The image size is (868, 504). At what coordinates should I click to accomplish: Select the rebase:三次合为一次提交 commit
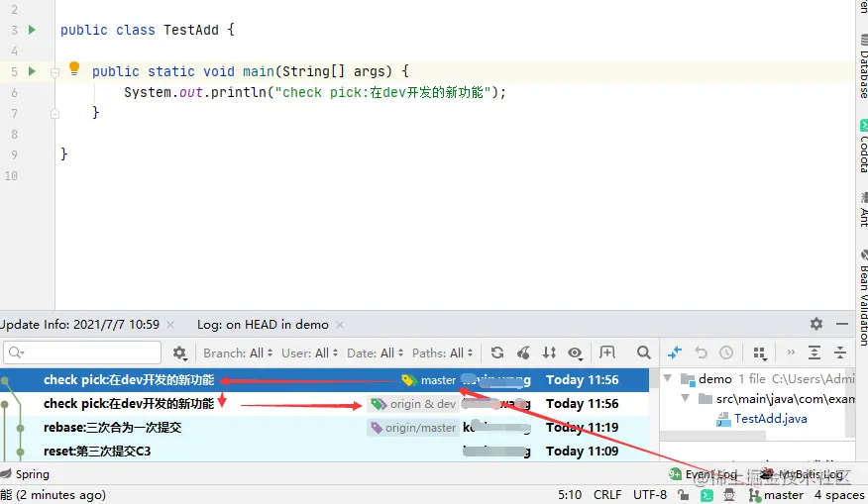[x=324, y=428]
